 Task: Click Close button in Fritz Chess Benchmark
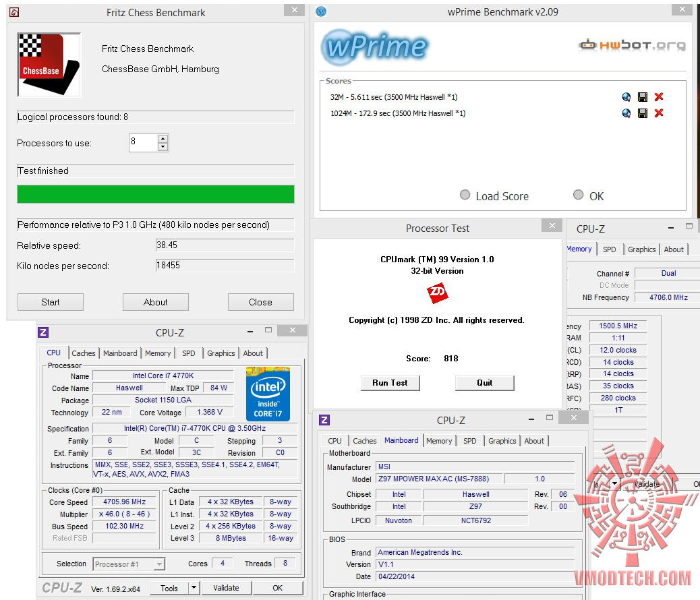261,302
